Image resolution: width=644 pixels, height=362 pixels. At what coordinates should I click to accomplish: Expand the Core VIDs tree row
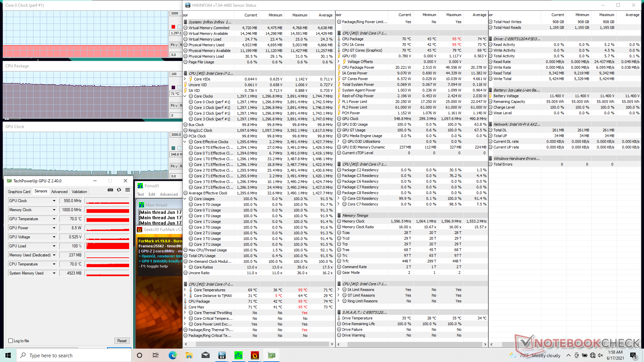coord(185,79)
